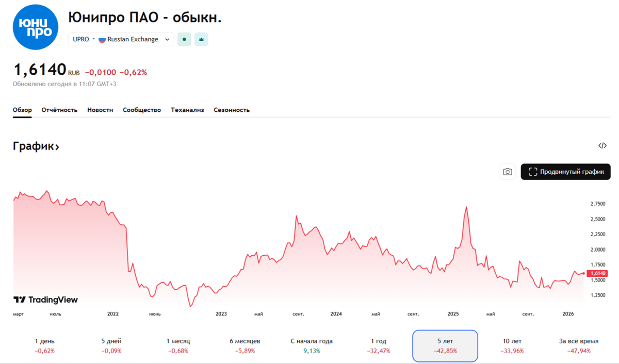Open the Сезонность tab
The image size is (619, 364).
click(232, 110)
